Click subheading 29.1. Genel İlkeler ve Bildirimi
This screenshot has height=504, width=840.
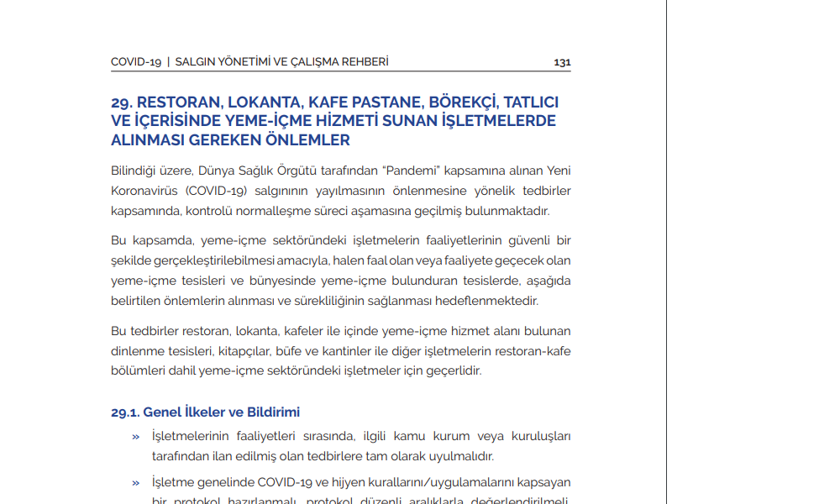(205, 412)
